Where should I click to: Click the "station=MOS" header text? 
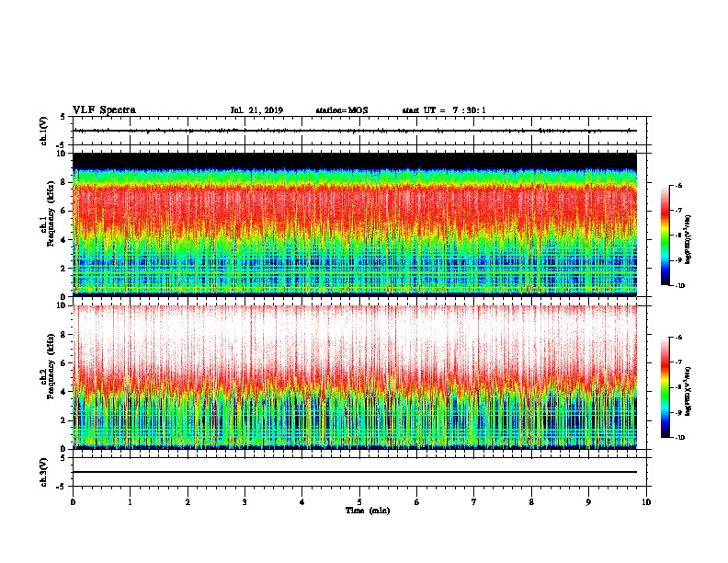[x=342, y=110]
